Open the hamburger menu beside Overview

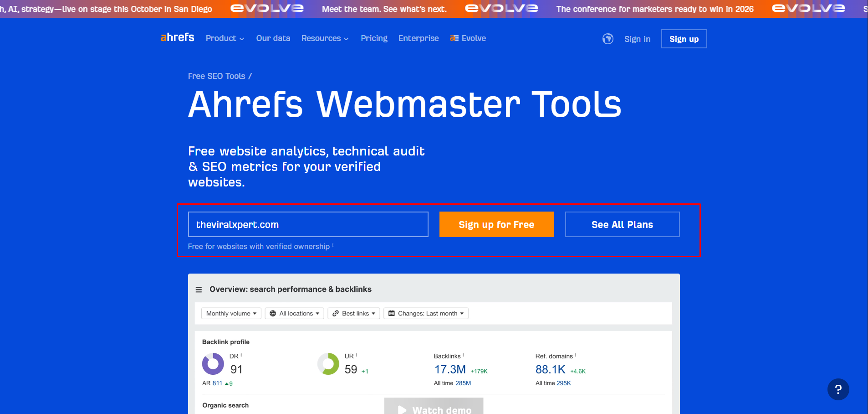(199, 290)
